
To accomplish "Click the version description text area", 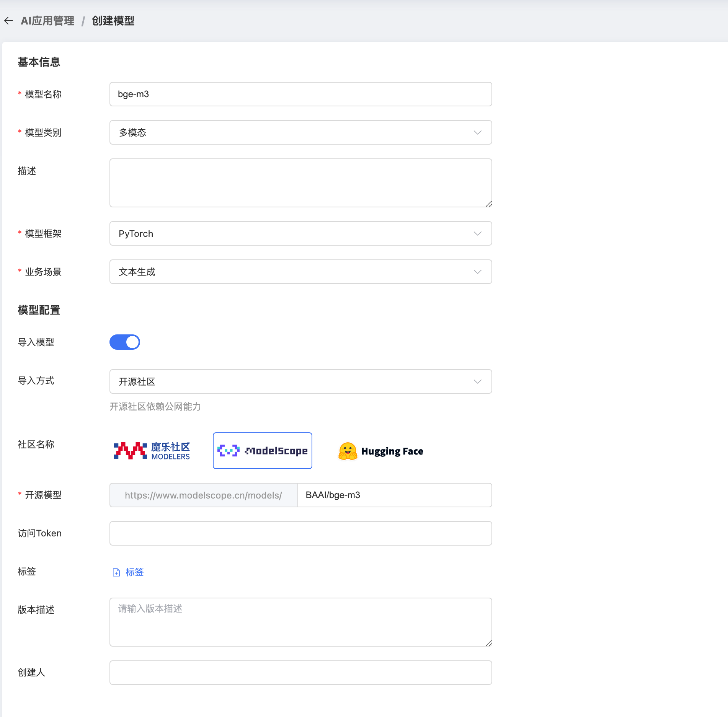I will pos(300,622).
